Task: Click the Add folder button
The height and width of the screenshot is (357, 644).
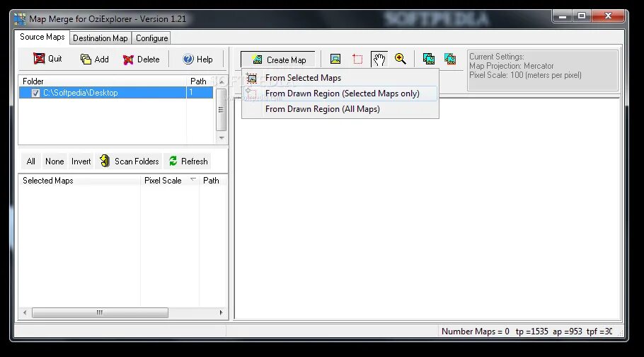Action: pyautogui.click(x=94, y=59)
